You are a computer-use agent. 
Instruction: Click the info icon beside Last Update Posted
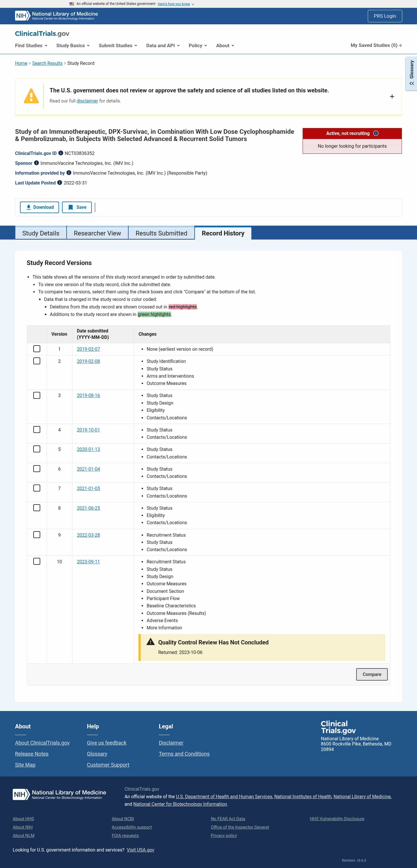tap(60, 183)
